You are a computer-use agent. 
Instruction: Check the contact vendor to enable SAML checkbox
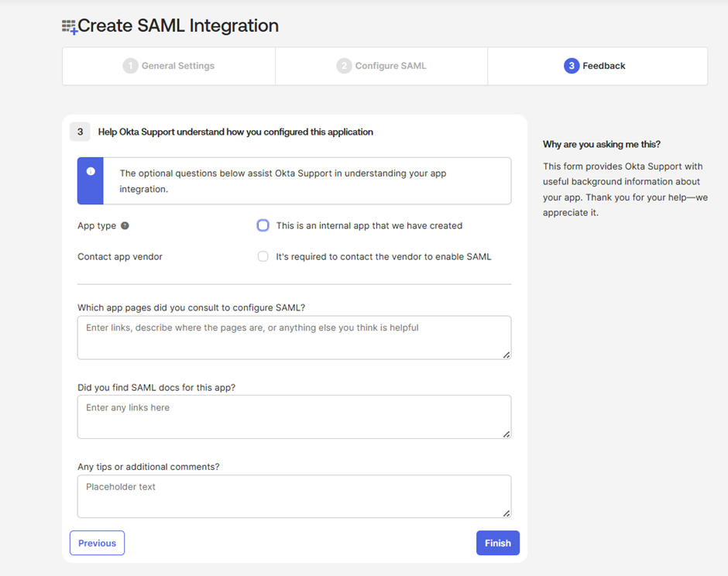coord(263,257)
